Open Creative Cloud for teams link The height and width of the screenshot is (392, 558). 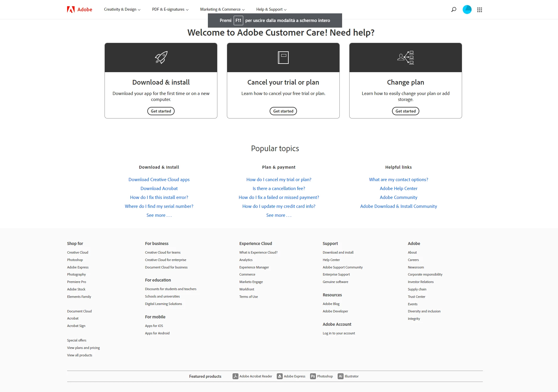pyautogui.click(x=163, y=252)
